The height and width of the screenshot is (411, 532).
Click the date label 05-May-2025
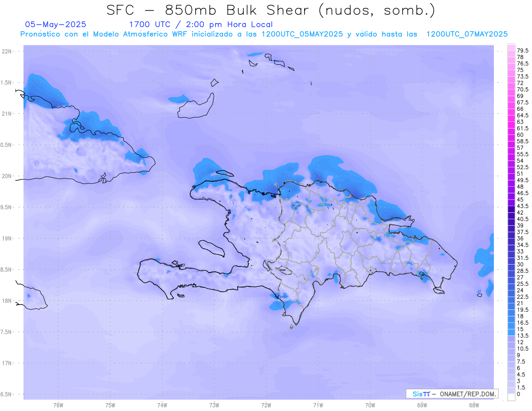pos(55,24)
